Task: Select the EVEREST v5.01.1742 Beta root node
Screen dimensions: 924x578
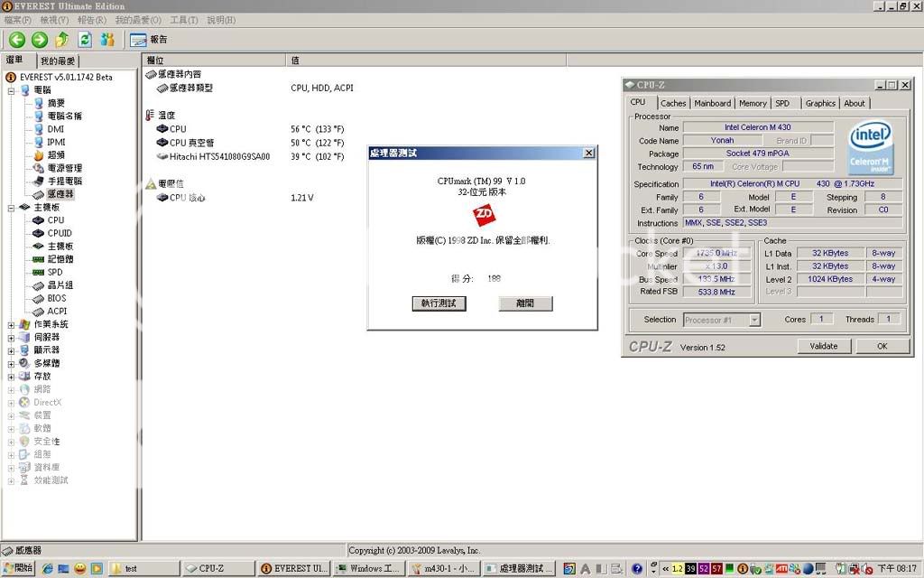Action: point(65,78)
